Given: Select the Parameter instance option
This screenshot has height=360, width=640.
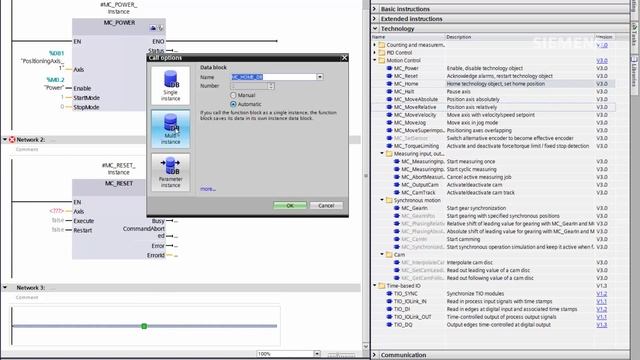Looking at the screenshot, I should (170, 172).
